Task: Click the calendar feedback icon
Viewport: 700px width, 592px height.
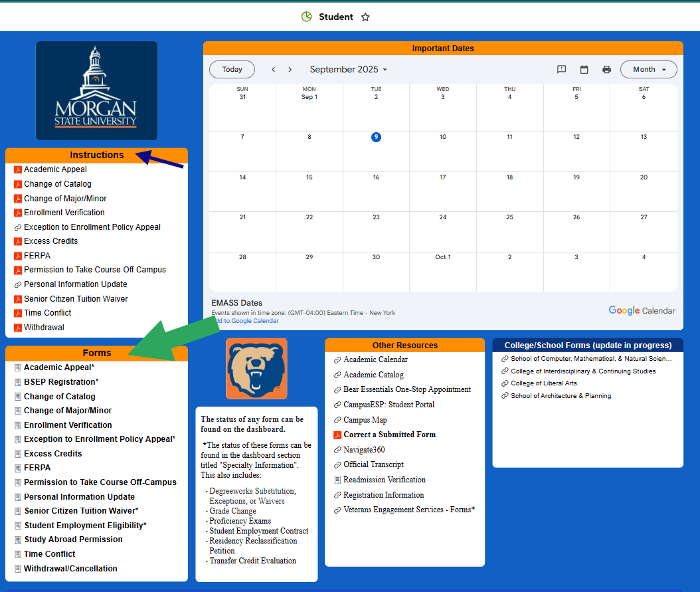Action: (x=562, y=70)
